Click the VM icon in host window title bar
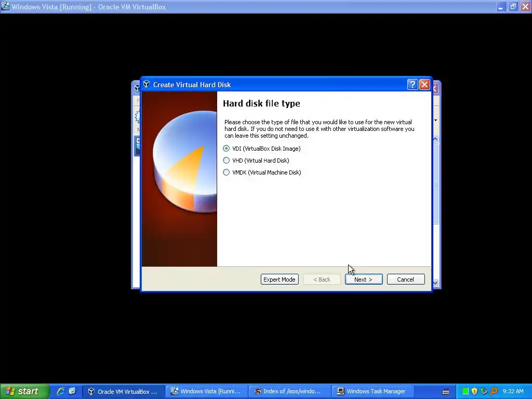Viewport: 532px width, 399px height. click(x=5, y=6)
